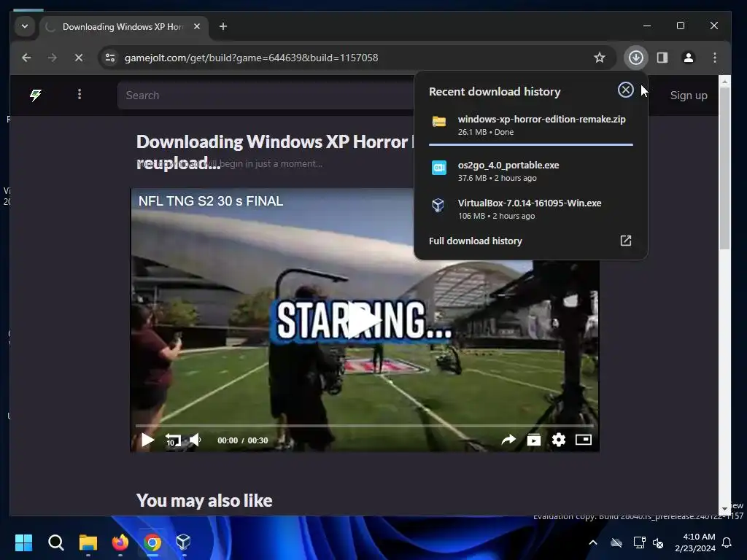This screenshot has width=747, height=560.
Task: Open Windows taskbar search
Action: [55, 542]
